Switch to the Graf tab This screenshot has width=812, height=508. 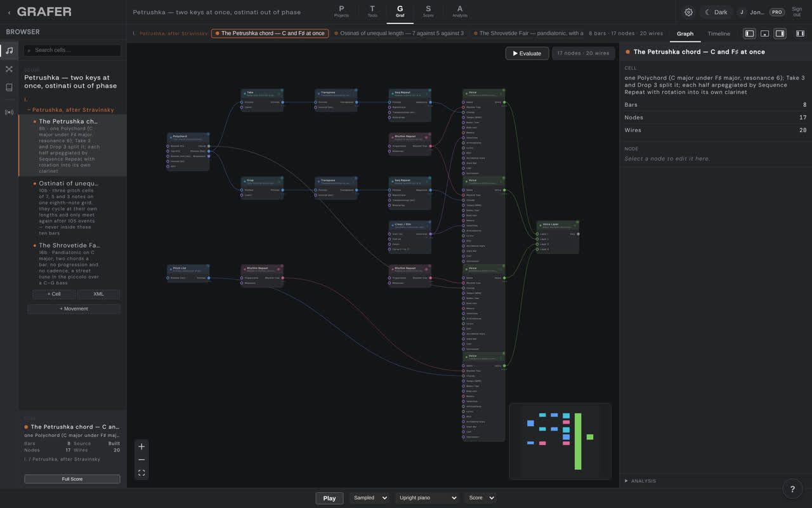(400, 11)
